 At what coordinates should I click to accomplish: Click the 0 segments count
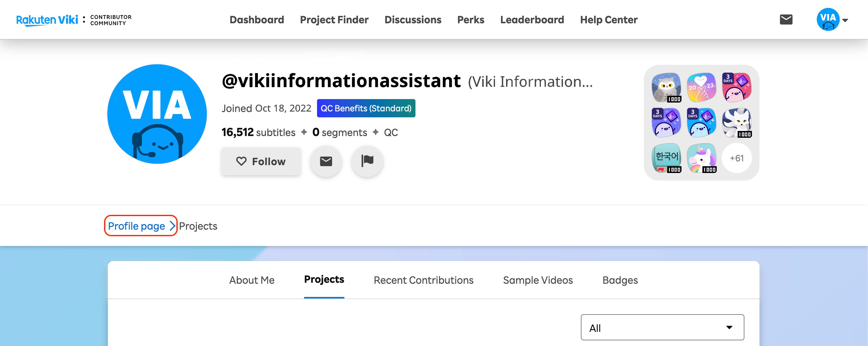coord(339,132)
